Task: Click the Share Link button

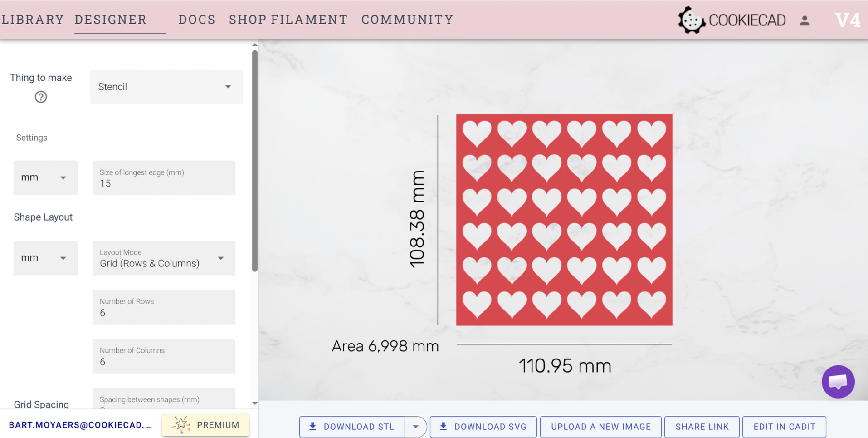Action: tap(702, 427)
